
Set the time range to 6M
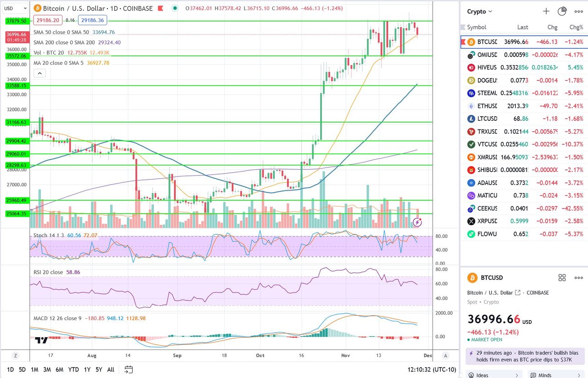point(59,369)
